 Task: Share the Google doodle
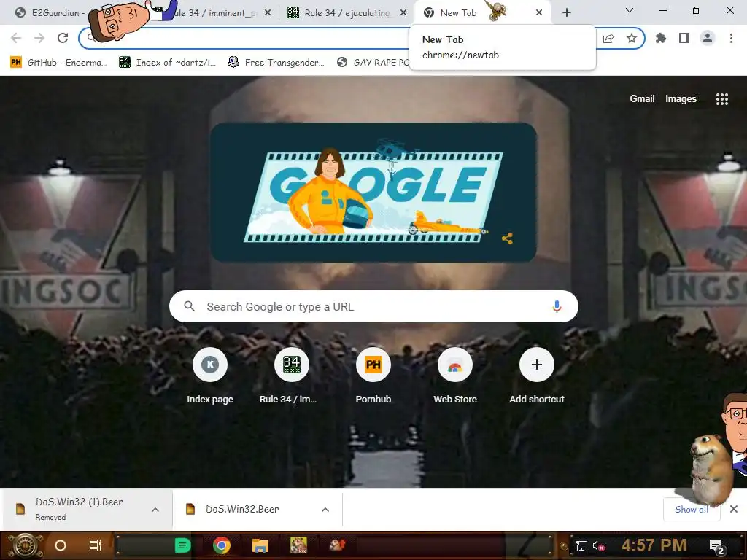(x=508, y=238)
